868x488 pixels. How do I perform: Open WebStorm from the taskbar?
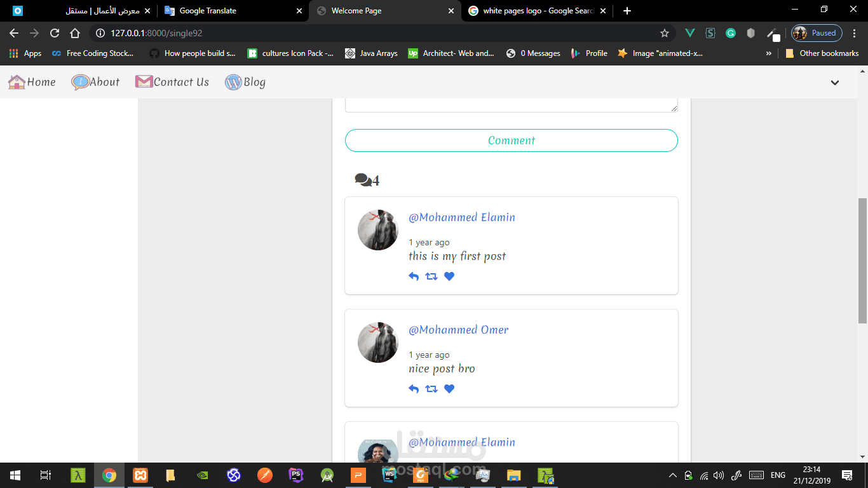coord(390,475)
